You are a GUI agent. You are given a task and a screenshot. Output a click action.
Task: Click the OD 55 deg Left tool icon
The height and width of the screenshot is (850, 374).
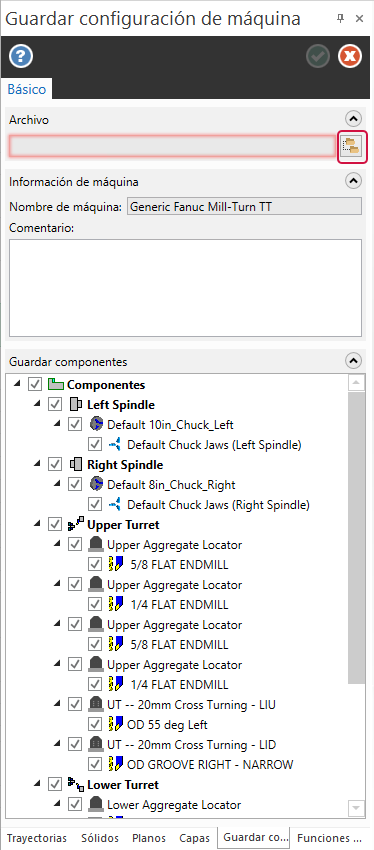[x=116, y=724]
